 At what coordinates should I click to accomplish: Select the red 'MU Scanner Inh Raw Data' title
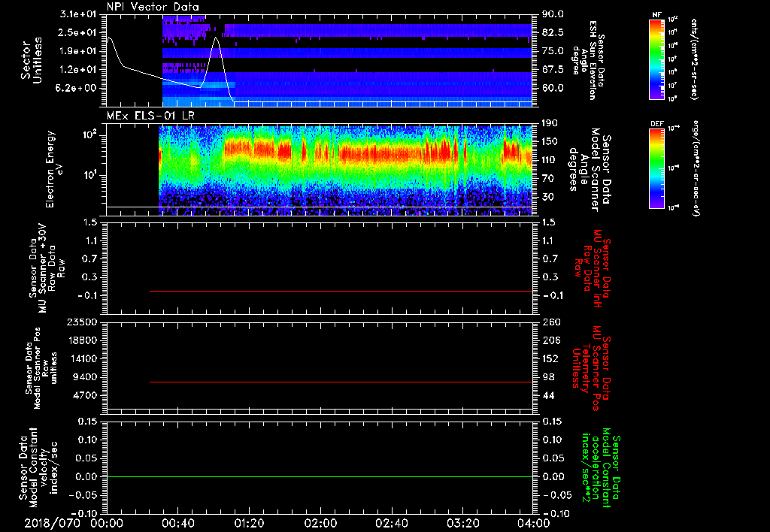coord(593,269)
